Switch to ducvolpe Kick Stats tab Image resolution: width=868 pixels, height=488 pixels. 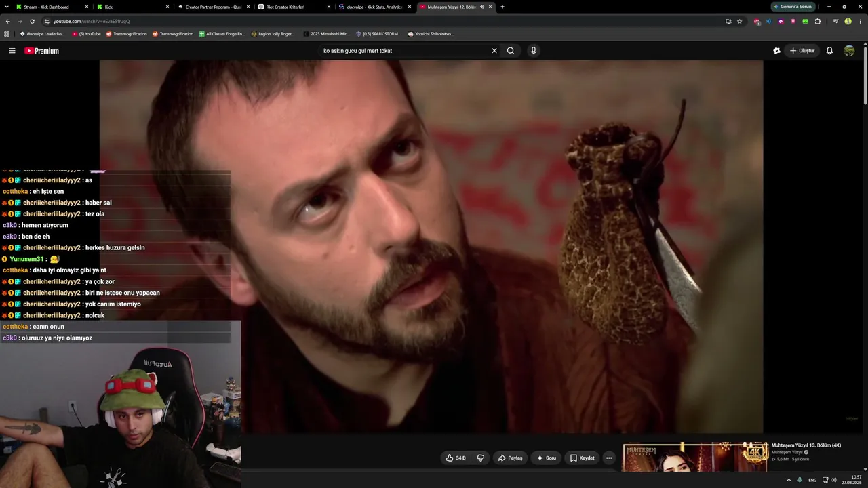tap(375, 7)
